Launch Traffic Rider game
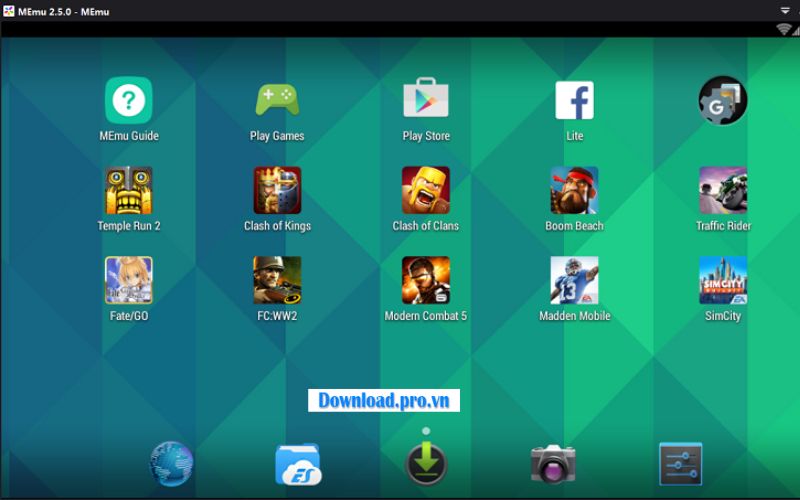Viewport: 800px width, 500px height. [723, 190]
